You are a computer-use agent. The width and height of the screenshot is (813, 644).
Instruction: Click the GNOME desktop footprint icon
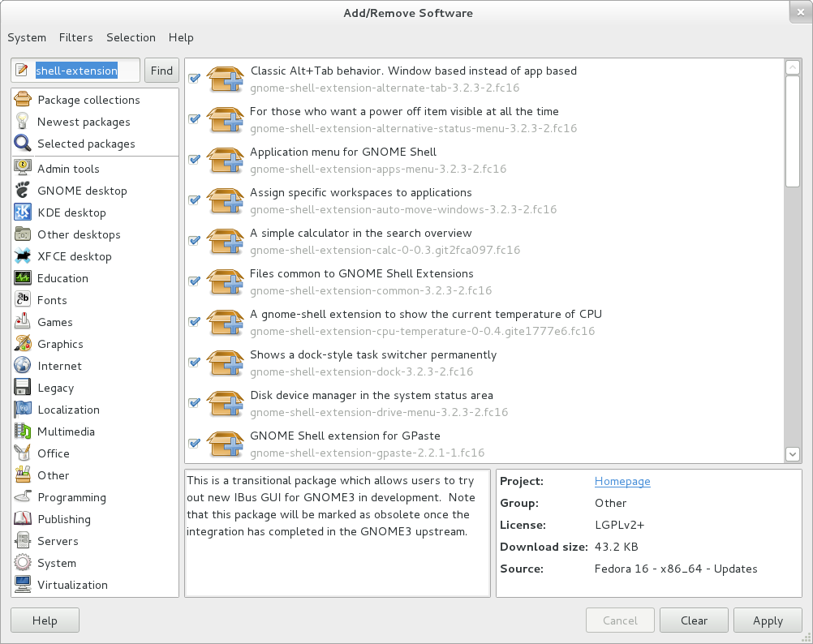pos(22,190)
